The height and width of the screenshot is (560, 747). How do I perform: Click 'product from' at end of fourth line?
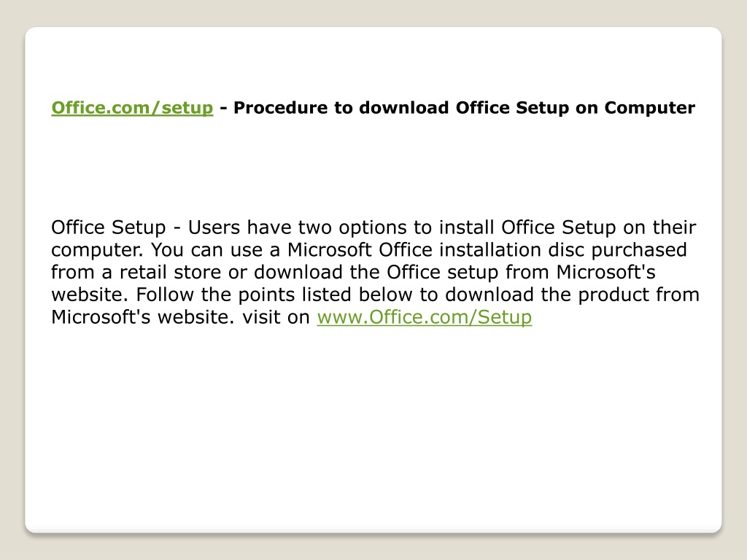click(x=638, y=295)
